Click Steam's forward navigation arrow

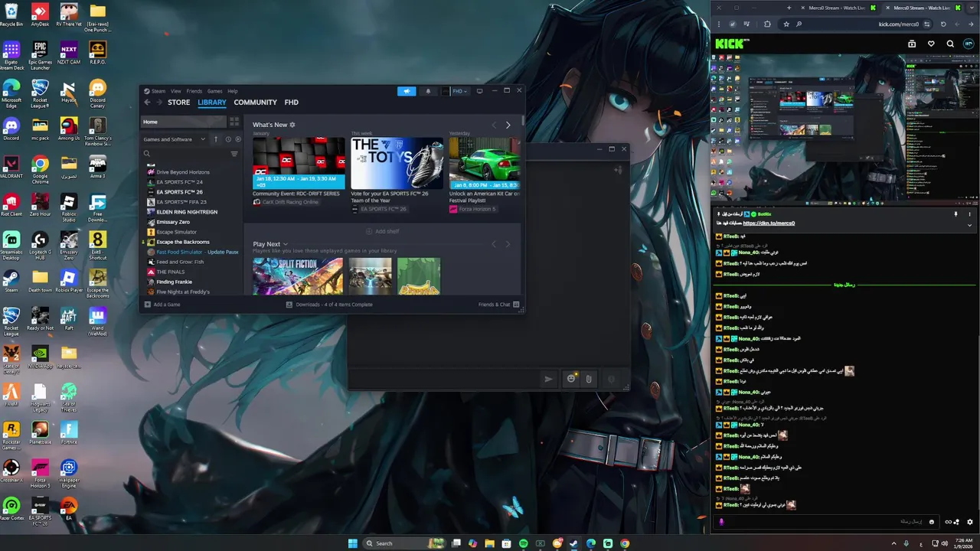[159, 103]
